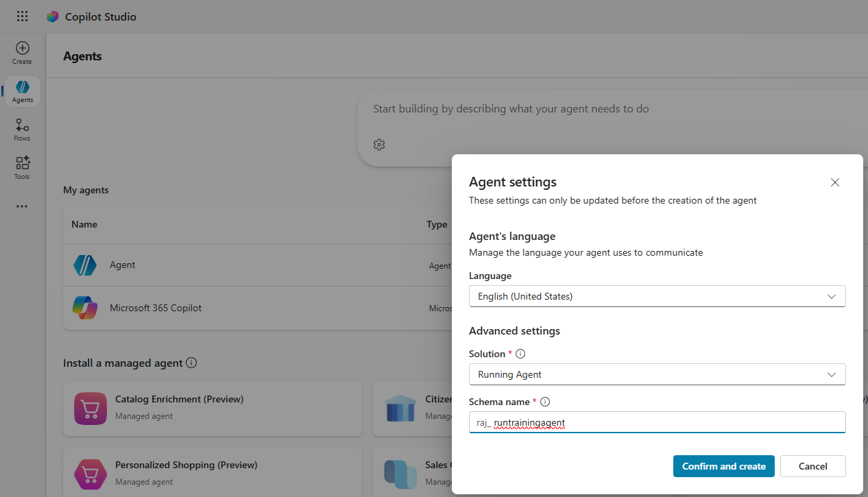Click the settings gear under the prompt box

tap(379, 145)
